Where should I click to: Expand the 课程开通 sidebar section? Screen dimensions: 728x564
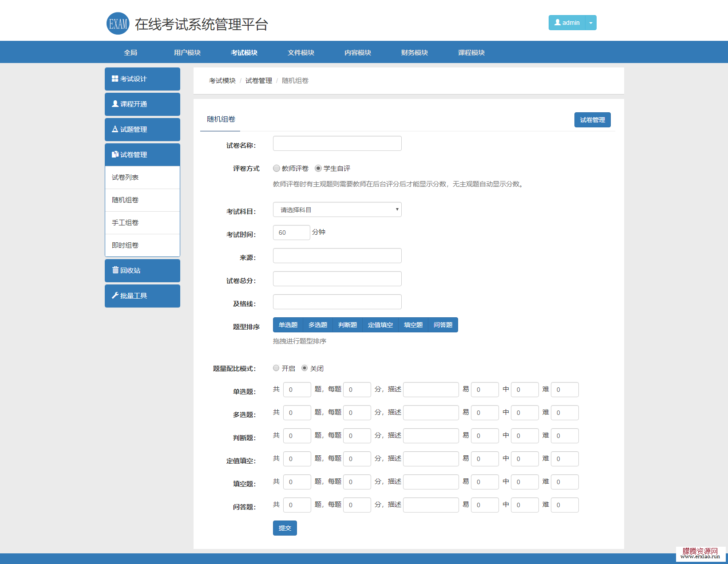pyautogui.click(x=142, y=104)
